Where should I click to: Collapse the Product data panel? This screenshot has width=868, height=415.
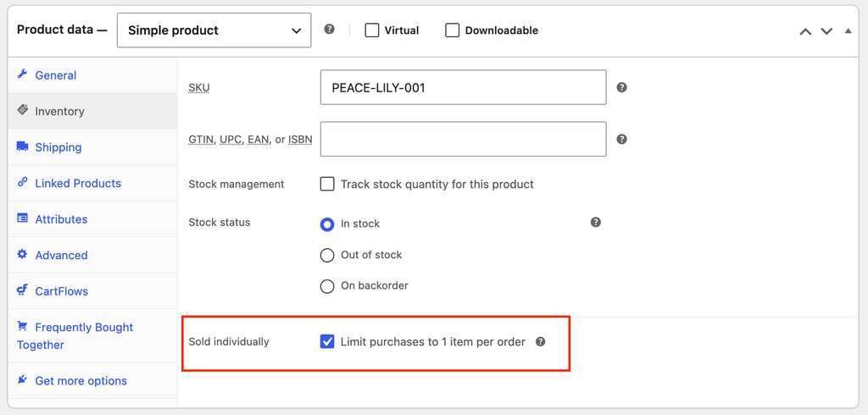pyautogui.click(x=848, y=31)
